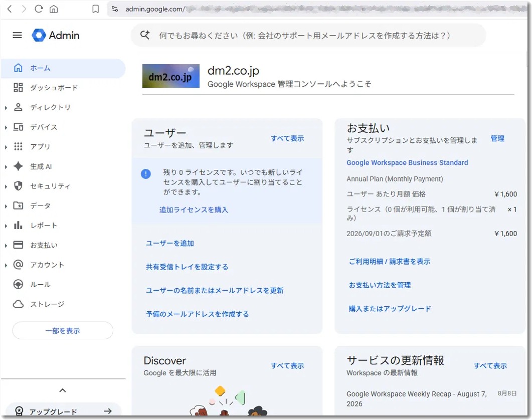Select ホーム in the sidebar

point(63,68)
